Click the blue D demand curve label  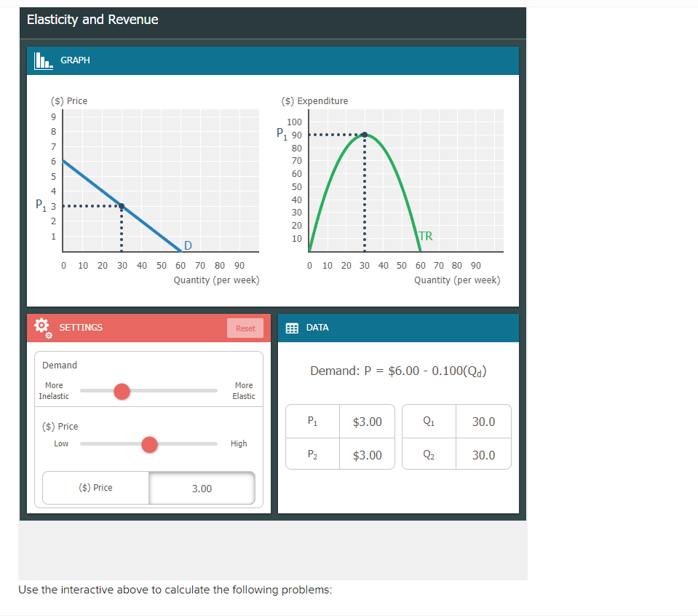[x=188, y=245]
